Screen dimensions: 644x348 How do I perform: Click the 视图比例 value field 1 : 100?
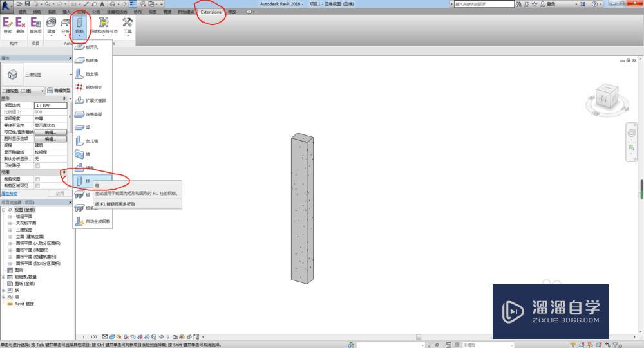pyautogui.click(x=50, y=105)
